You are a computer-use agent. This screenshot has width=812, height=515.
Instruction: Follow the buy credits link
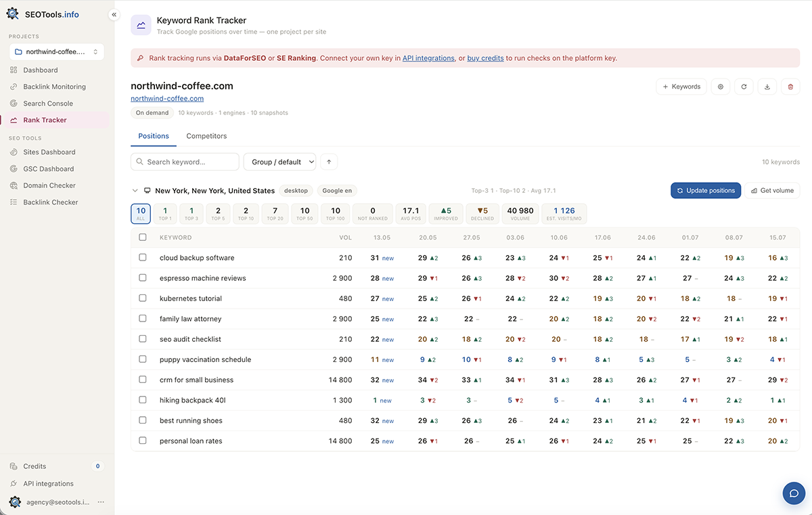tap(485, 58)
